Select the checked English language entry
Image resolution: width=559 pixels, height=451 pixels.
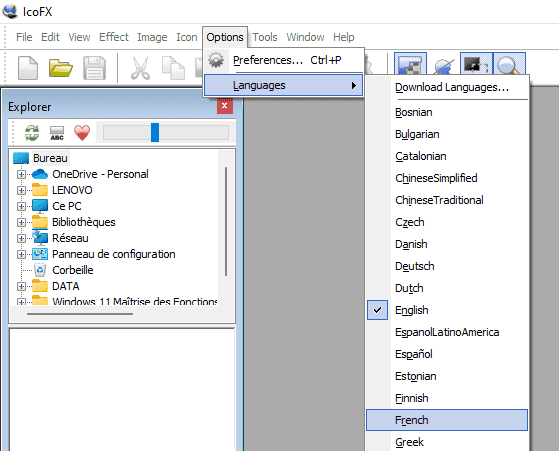click(447, 310)
